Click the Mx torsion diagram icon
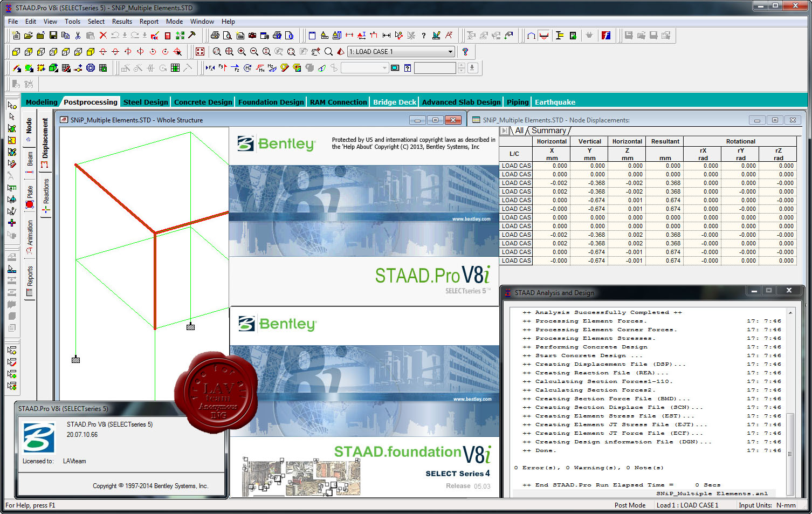 pyautogui.click(x=247, y=68)
